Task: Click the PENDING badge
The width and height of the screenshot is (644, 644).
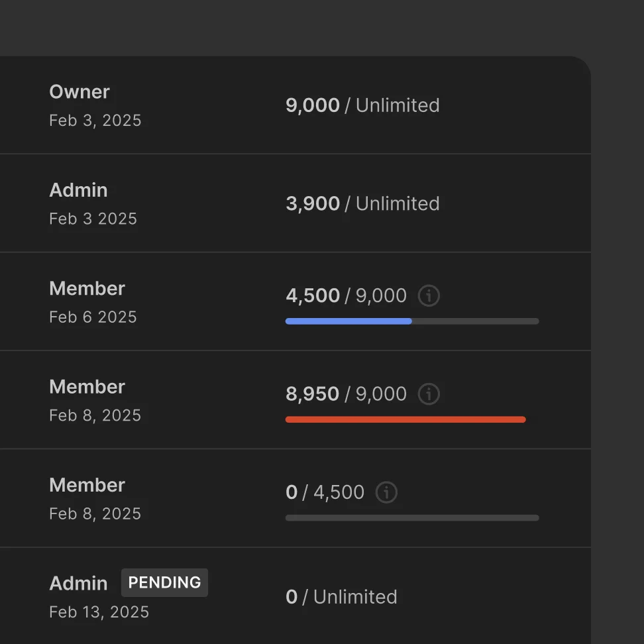Action: coord(164,582)
